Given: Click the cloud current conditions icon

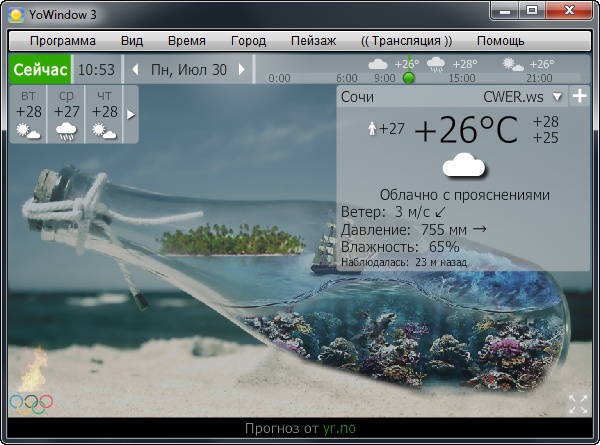Looking at the screenshot, I should click(x=464, y=166).
